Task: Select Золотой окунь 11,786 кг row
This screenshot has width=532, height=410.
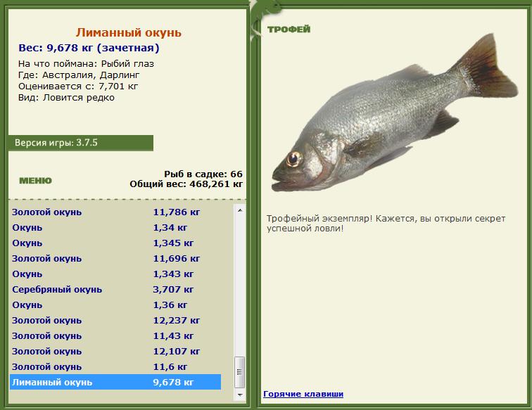Action: tap(115, 212)
